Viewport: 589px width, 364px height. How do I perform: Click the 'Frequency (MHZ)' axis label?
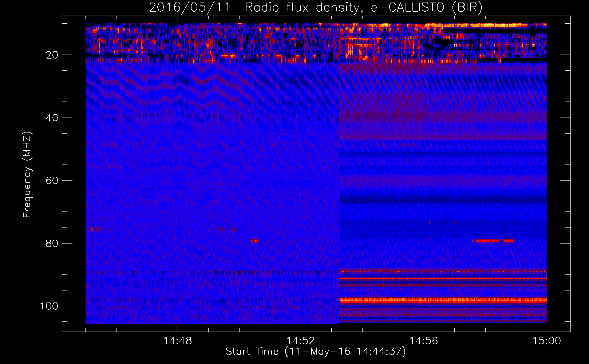click(x=27, y=175)
